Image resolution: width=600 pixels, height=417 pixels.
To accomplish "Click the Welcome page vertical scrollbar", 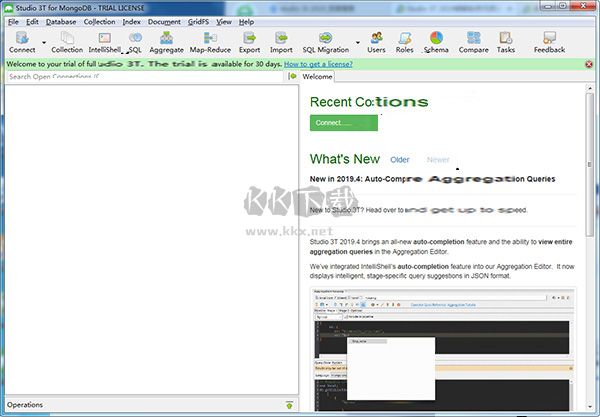I will (590, 165).
